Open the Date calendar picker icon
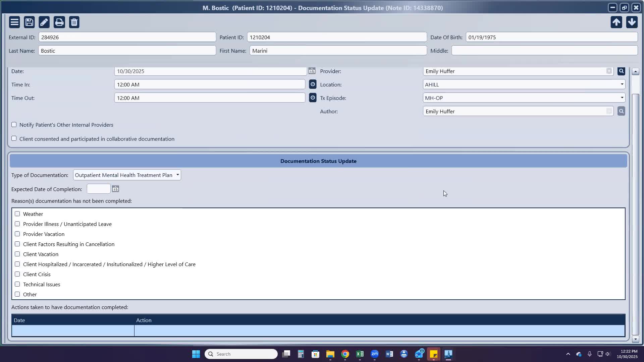The height and width of the screenshot is (362, 644). (312, 71)
